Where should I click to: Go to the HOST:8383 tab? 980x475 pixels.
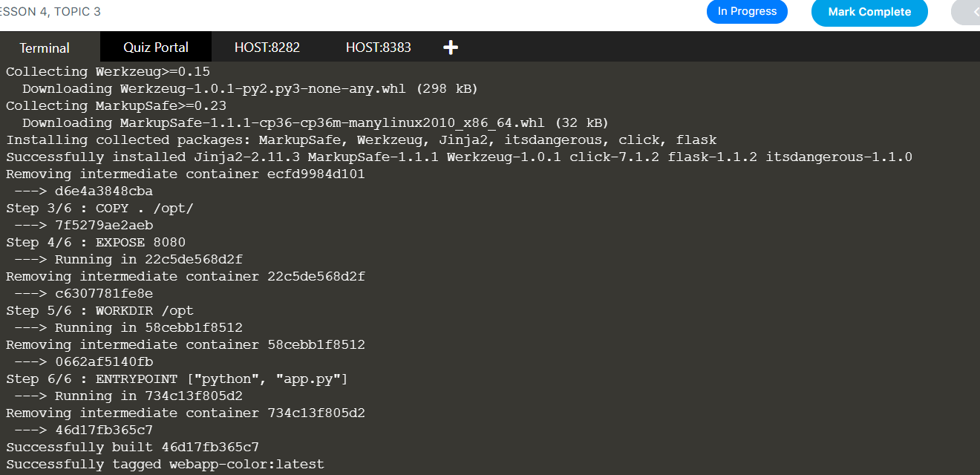(379, 47)
